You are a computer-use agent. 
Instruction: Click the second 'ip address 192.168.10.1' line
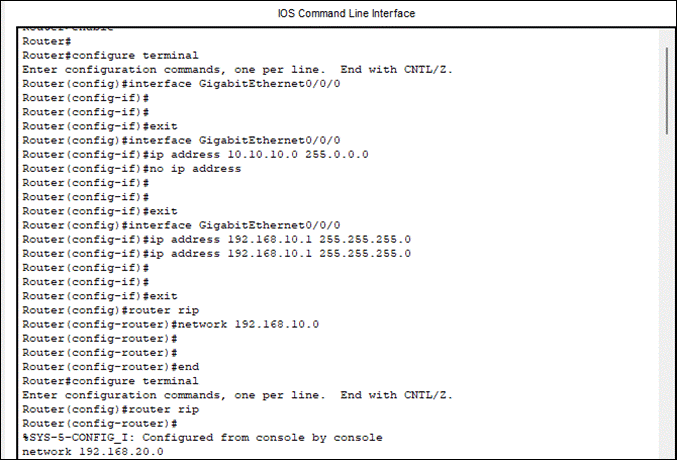[x=216, y=254]
